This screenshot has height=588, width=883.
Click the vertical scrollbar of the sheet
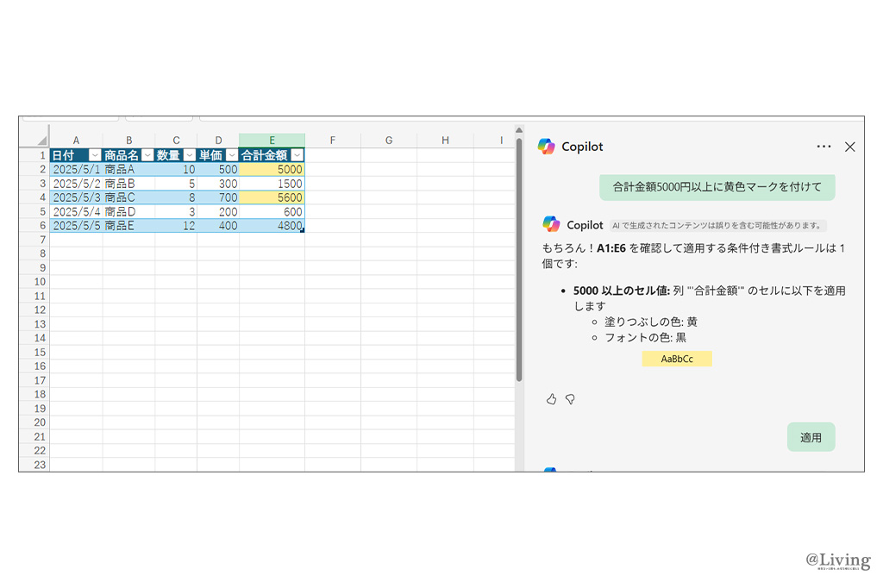(519, 259)
